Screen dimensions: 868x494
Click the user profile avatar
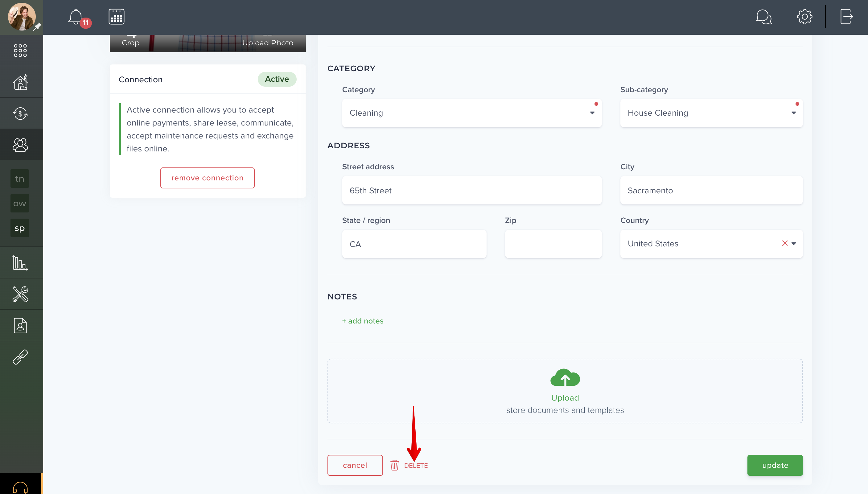pyautogui.click(x=21, y=17)
